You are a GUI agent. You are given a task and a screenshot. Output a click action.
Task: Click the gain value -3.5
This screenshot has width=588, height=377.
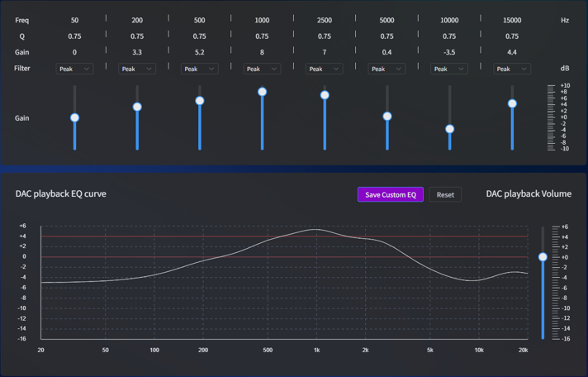click(x=449, y=52)
